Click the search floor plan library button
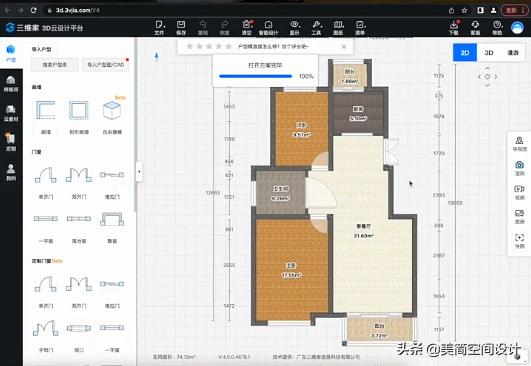Image resolution: width=531 pixels, height=366 pixels. [x=55, y=65]
